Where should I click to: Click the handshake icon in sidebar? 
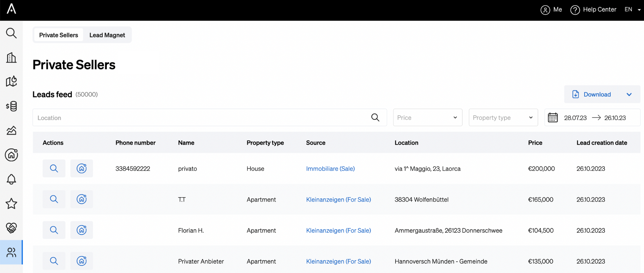pos(11,228)
